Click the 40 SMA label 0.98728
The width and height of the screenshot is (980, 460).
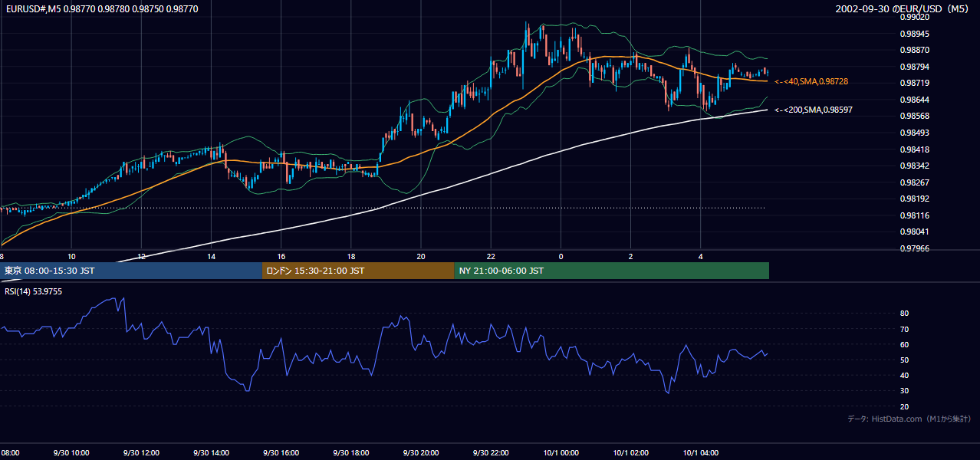click(x=812, y=81)
